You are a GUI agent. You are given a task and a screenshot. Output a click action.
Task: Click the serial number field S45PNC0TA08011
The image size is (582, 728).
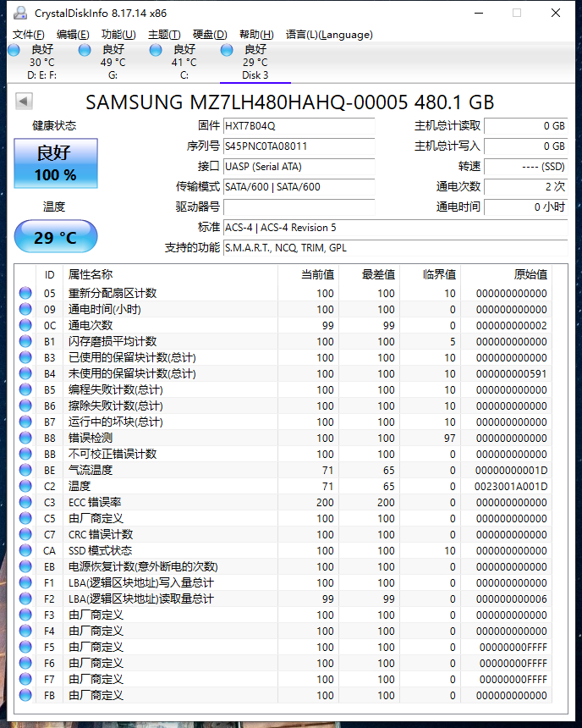pos(299,146)
